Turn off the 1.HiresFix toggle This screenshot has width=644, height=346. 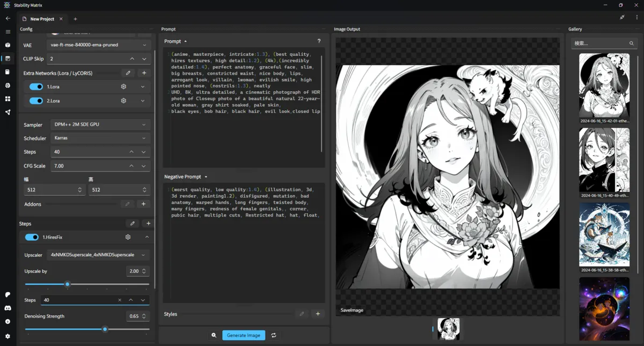(32, 237)
